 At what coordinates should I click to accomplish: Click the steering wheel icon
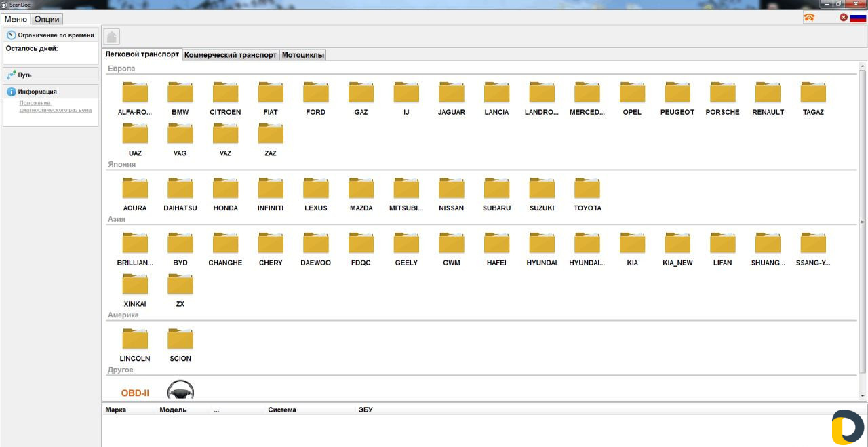(x=180, y=390)
